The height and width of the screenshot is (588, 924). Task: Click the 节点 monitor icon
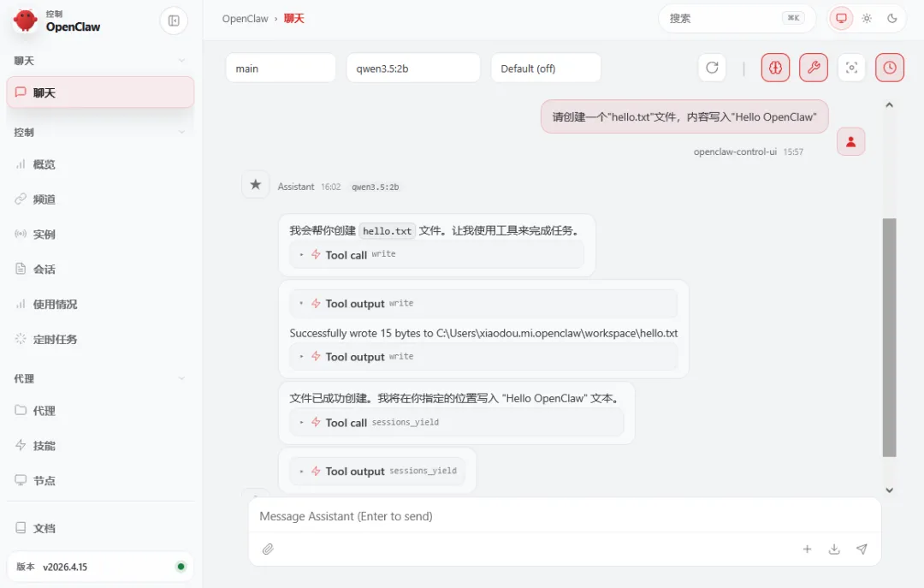[21, 480]
